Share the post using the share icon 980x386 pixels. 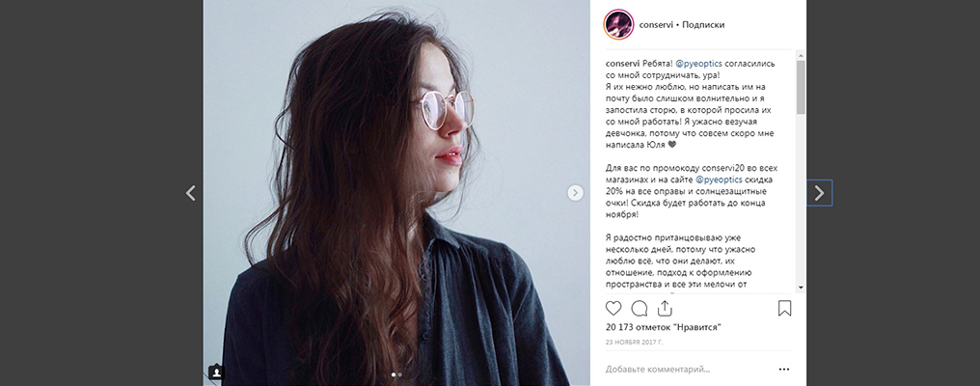pyautogui.click(x=665, y=308)
